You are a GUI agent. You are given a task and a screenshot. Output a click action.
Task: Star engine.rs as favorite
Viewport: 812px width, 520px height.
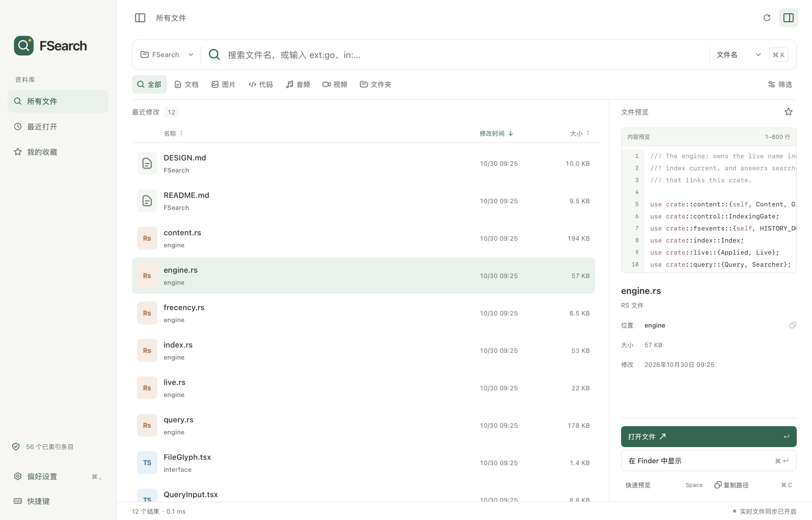788,112
